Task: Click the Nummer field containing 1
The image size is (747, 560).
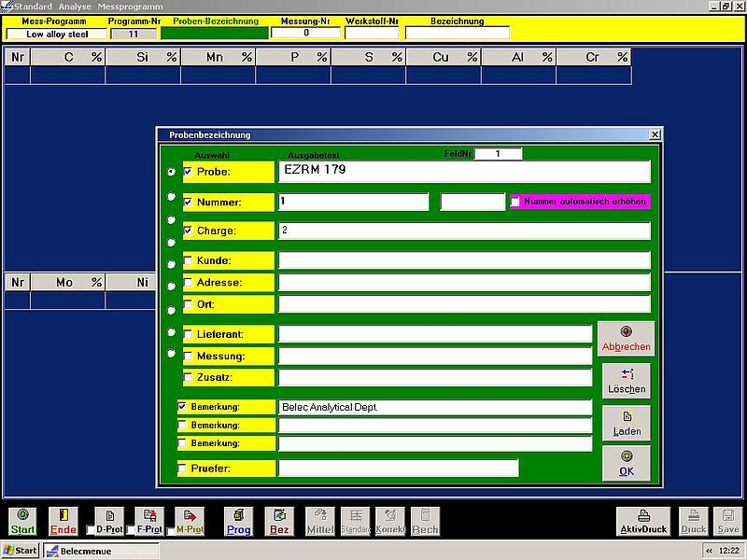Action: tap(354, 202)
